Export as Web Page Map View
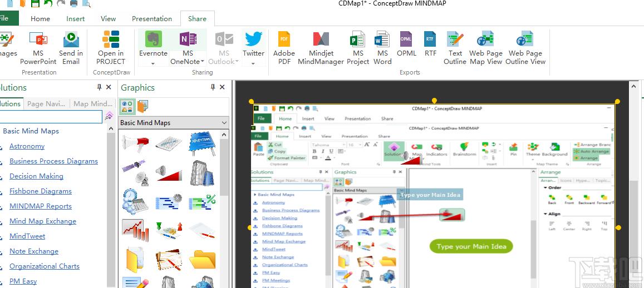The image size is (644, 288). point(486,48)
